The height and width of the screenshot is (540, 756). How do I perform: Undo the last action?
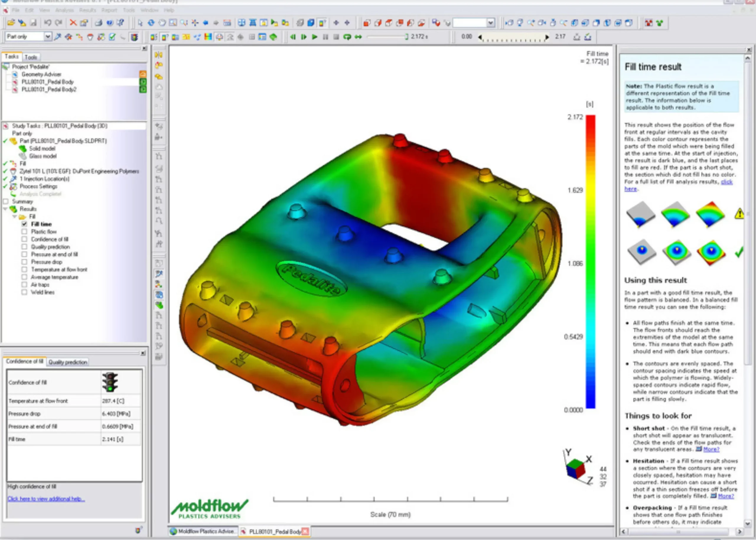[x=48, y=23]
